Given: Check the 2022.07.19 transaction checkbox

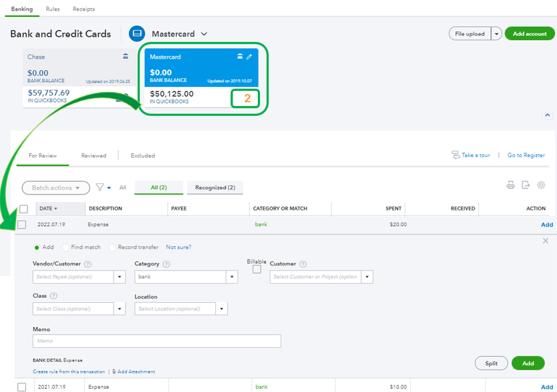Looking at the screenshot, I should point(22,225).
